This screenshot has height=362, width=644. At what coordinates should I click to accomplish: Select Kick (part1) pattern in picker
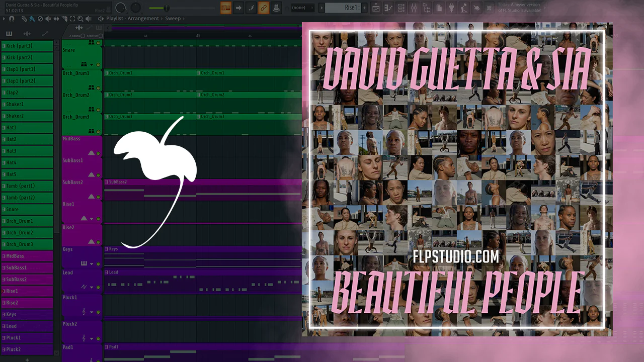tap(27, 46)
